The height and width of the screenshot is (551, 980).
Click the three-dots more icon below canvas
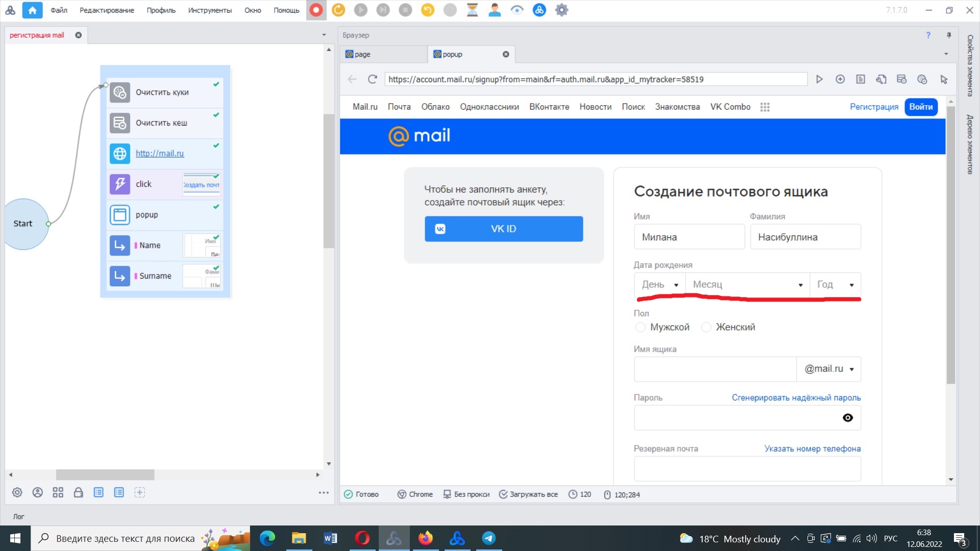click(x=324, y=492)
